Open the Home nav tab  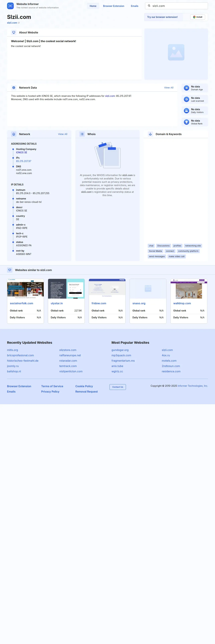click(x=93, y=6)
